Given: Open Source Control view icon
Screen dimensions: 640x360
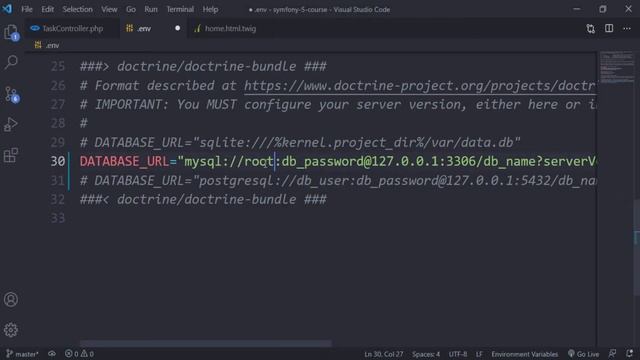Looking at the screenshot, I should pyautogui.click(x=11, y=94).
